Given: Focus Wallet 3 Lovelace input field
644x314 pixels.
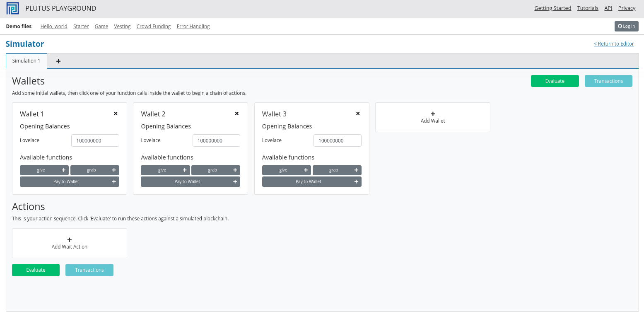Looking at the screenshot, I should click(337, 140).
